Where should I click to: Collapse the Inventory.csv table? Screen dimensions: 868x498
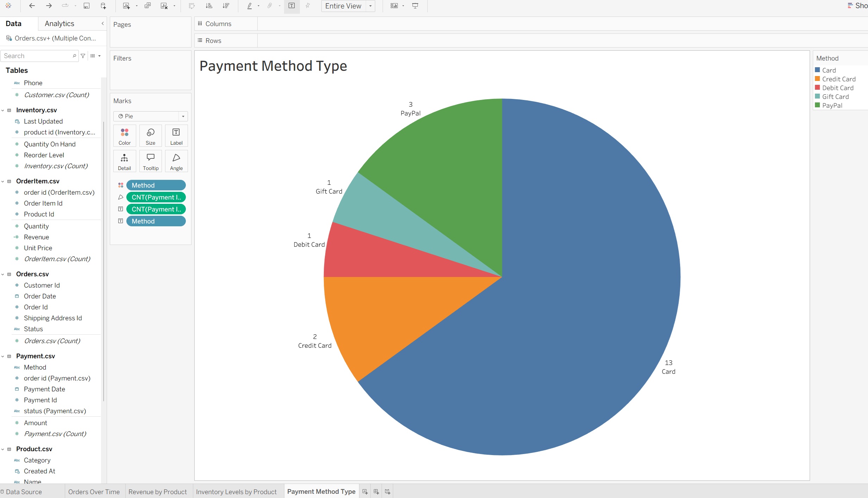tap(3, 111)
